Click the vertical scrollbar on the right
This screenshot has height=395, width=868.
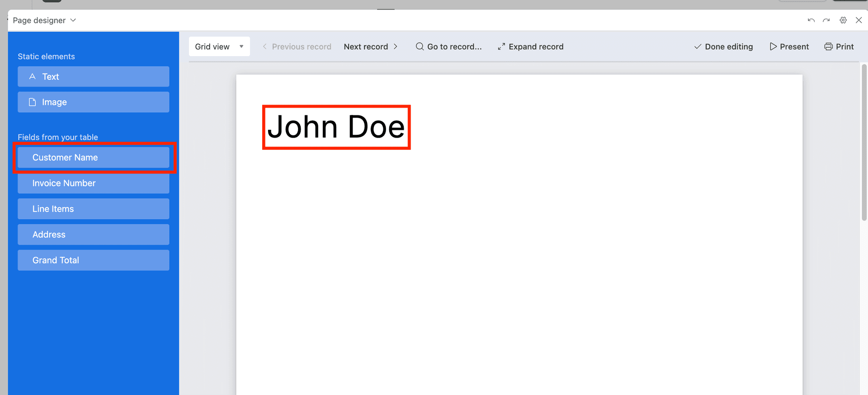click(x=864, y=143)
